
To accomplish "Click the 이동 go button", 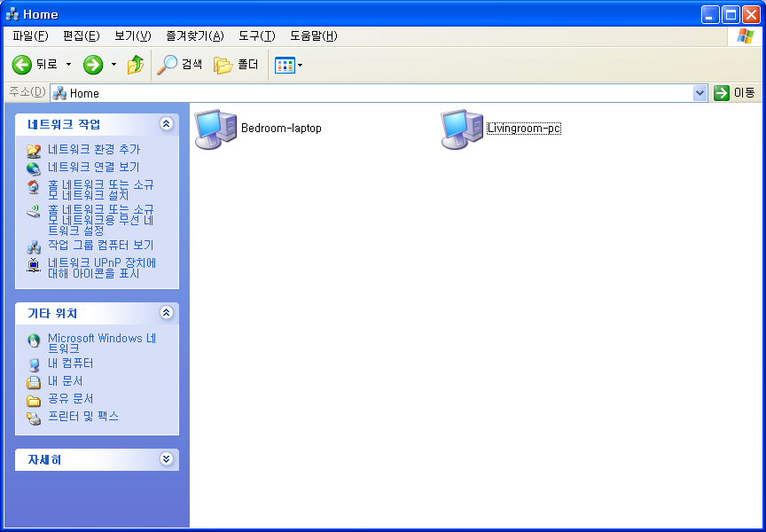I will point(735,93).
